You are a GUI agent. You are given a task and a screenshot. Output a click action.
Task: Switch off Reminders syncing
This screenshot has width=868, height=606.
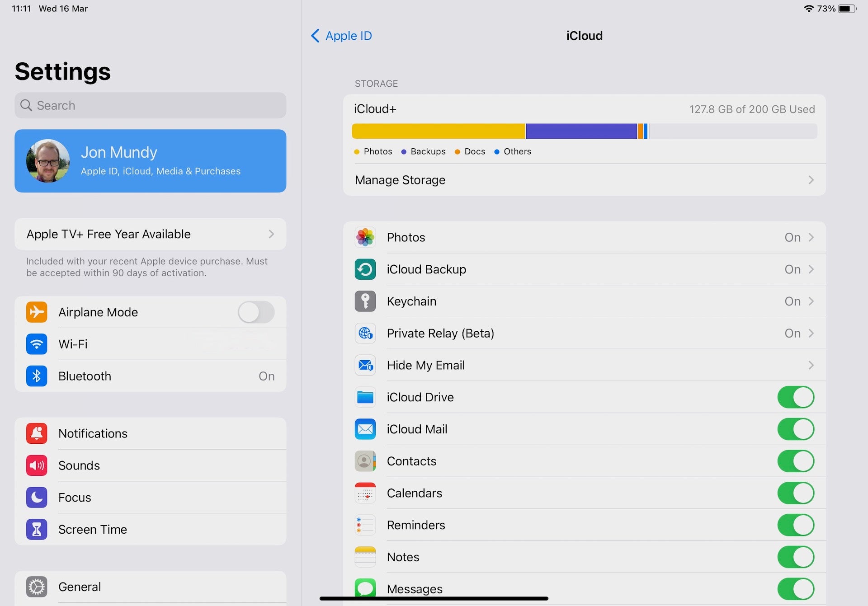point(796,525)
